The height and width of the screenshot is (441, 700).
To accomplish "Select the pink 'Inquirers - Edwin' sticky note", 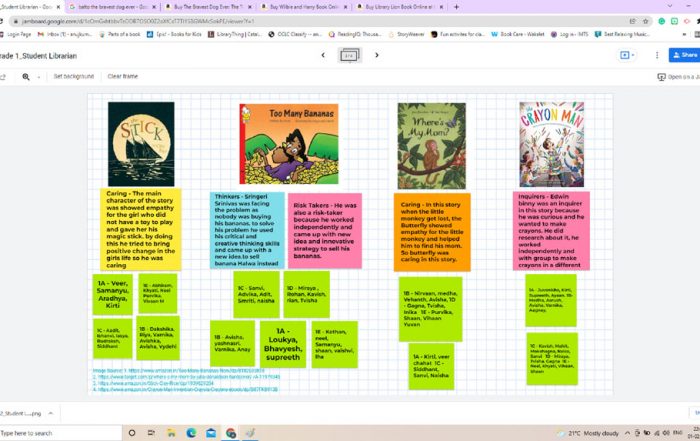I will (551, 231).
